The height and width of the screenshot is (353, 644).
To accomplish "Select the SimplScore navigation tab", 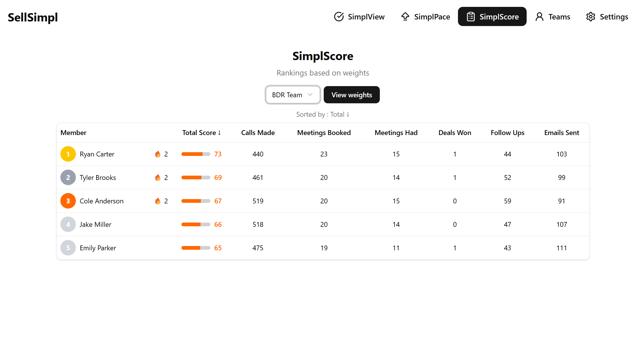I will (x=492, y=17).
